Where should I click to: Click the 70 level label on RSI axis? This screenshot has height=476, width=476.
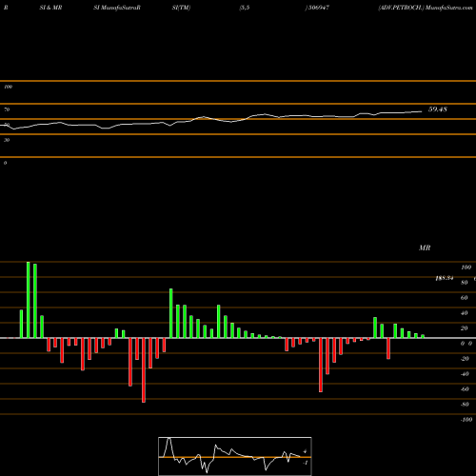7,109
